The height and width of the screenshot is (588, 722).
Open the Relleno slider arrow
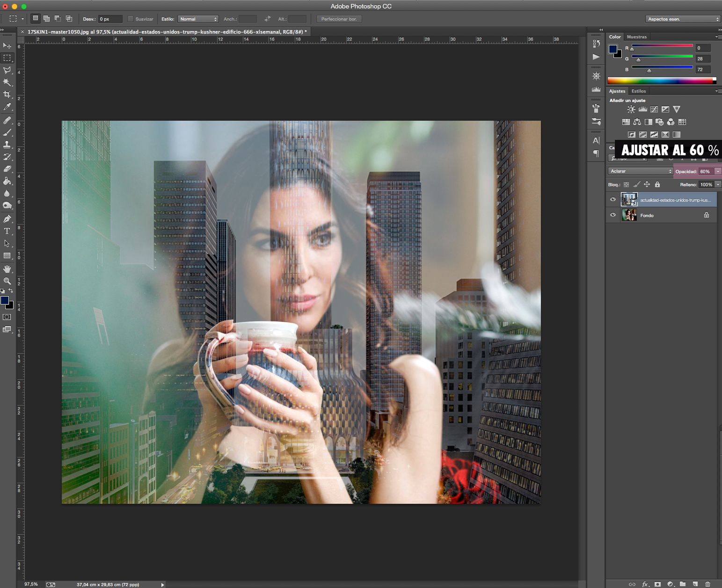click(x=718, y=185)
